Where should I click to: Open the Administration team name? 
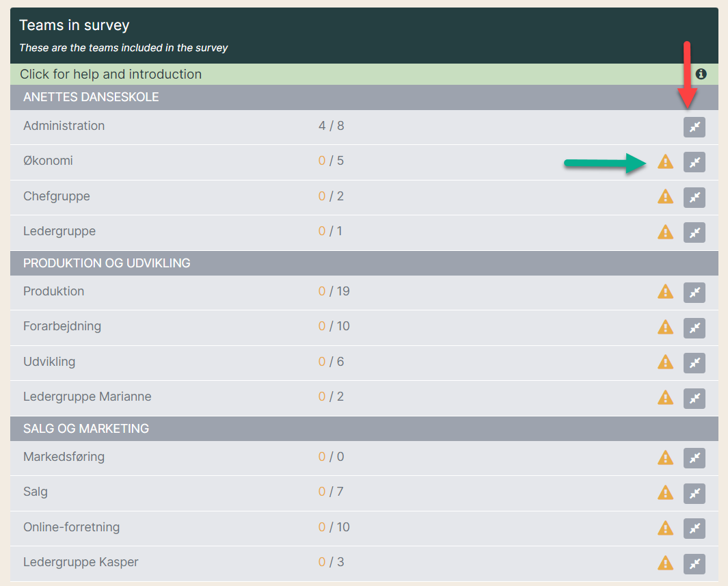(x=64, y=126)
